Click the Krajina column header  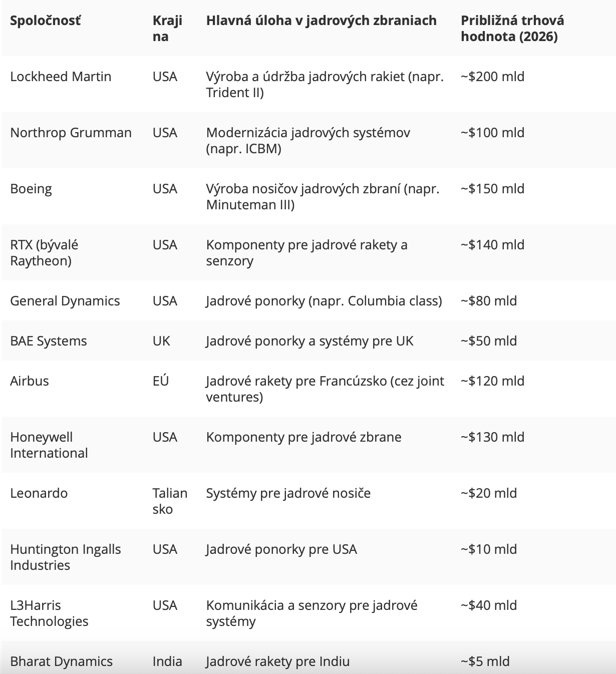tap(167, 29)
